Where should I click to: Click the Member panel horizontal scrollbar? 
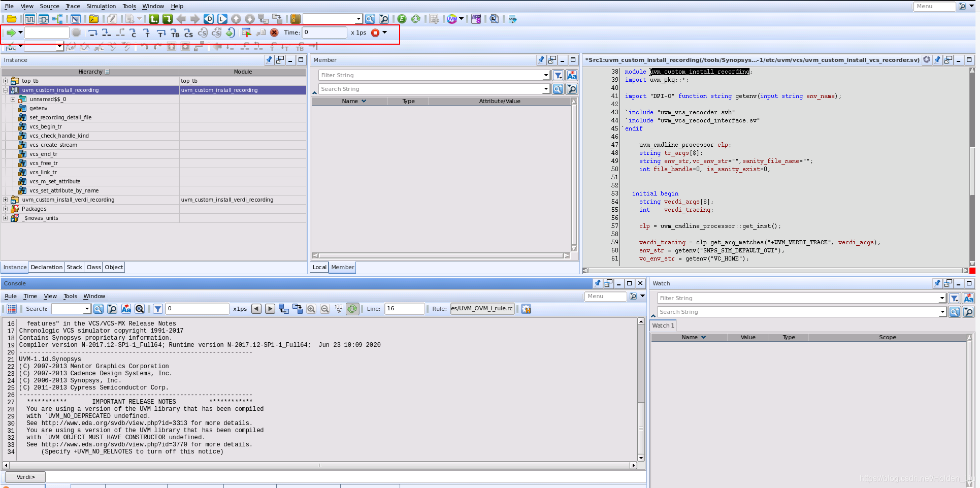441,255
